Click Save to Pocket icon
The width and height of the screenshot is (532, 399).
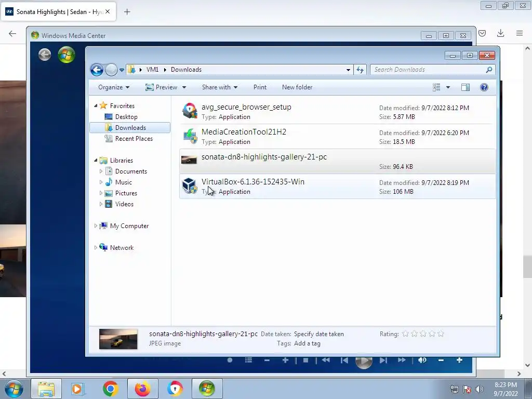click(x=482, y=33)
